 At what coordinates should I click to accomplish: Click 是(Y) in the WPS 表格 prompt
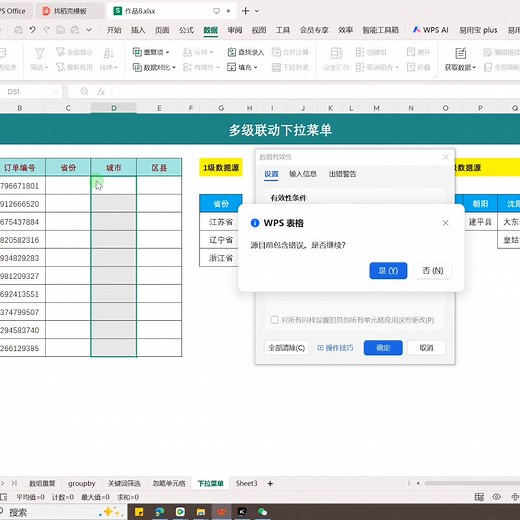click(x=388, y=270)
